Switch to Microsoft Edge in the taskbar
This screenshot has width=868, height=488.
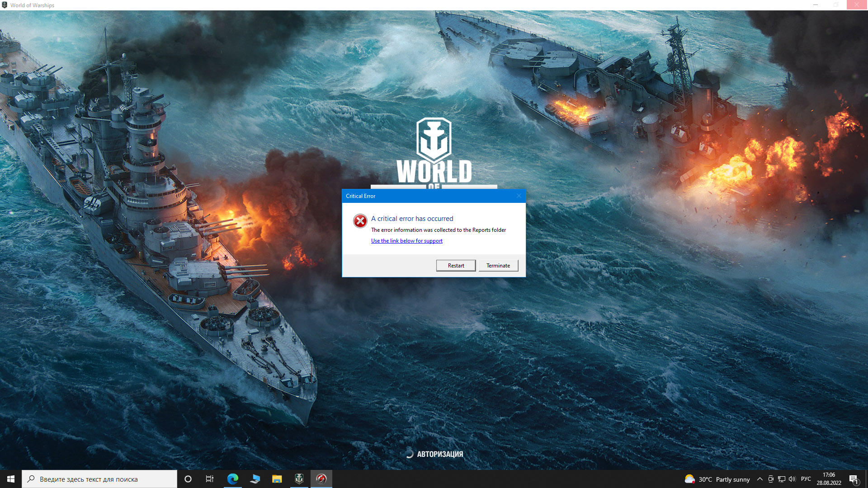click(x=233, y=479)
